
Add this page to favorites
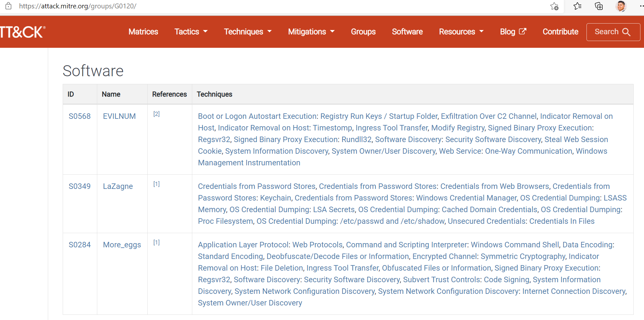coord(554,6)
